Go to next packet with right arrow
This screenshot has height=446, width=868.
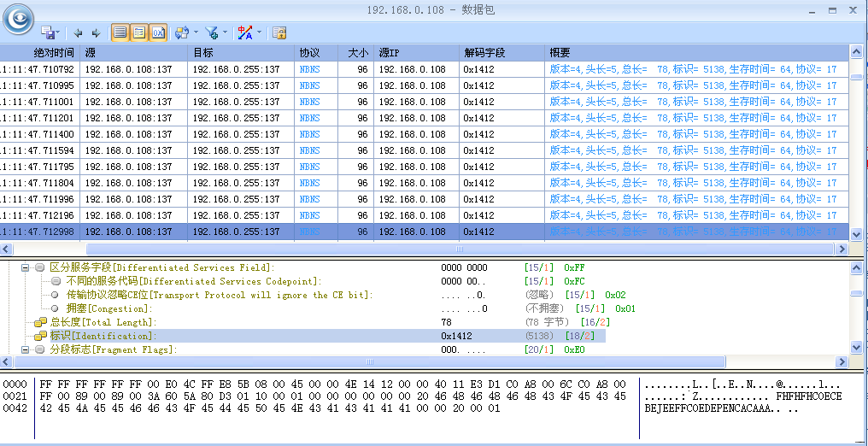pos(96,33)
